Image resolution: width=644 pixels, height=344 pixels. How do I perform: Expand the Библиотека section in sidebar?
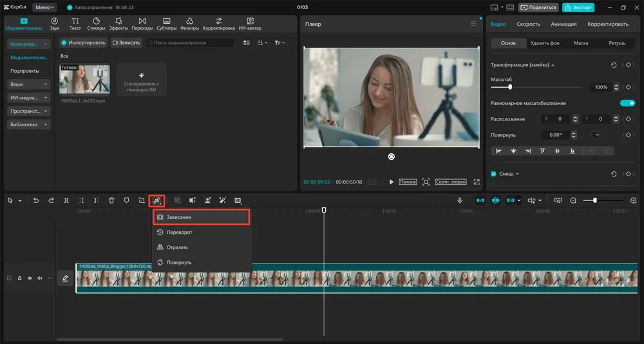tap(29, 124)
